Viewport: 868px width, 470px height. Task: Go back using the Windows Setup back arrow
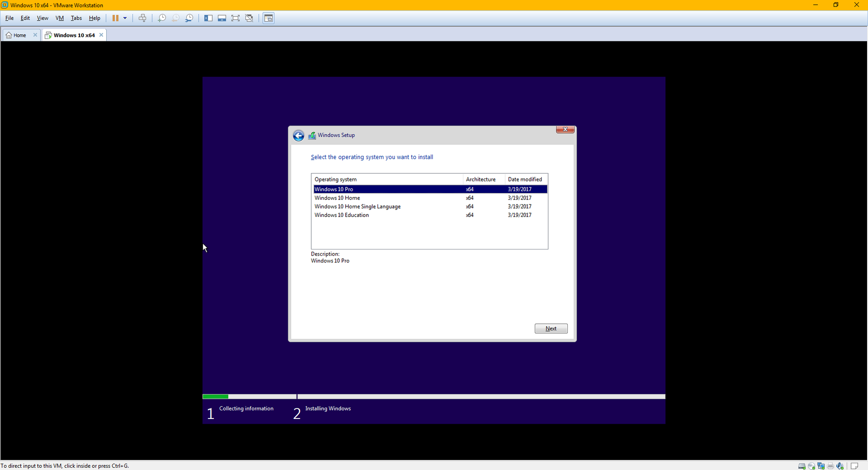pyautogui.click(x=298, y=136)
